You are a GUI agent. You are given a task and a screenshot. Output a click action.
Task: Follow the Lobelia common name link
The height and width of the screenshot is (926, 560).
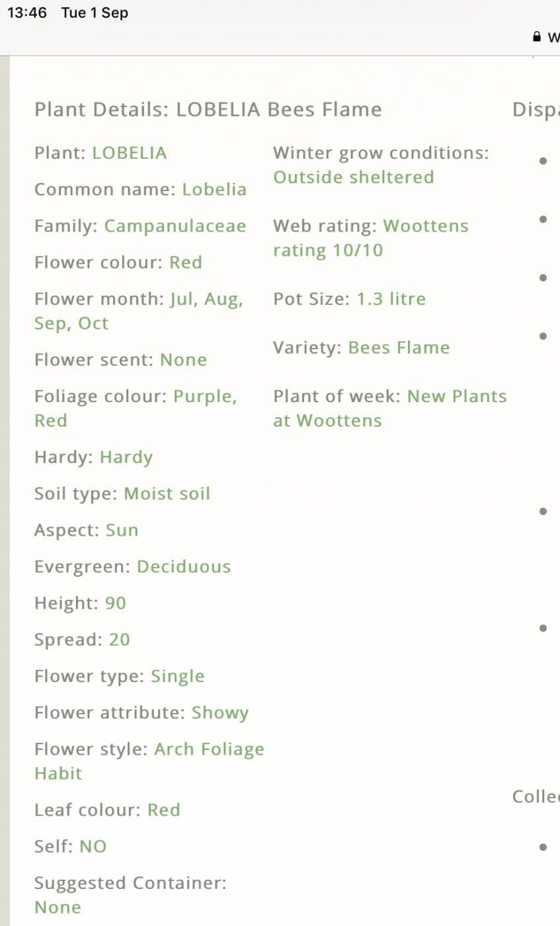214,190
